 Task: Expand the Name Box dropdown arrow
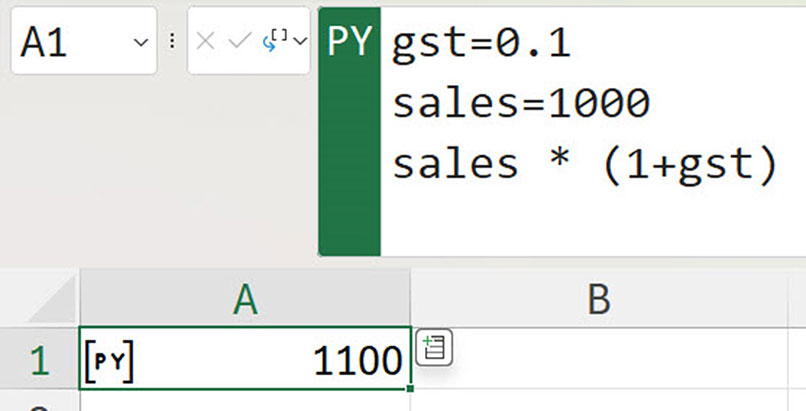point(139,42)
